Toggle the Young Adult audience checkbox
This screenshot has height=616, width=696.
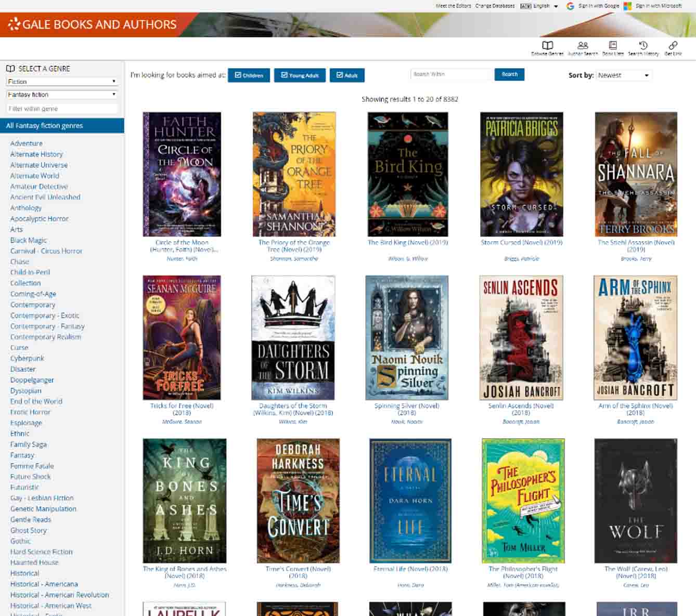pyautogui.click(x=300, y=75)
